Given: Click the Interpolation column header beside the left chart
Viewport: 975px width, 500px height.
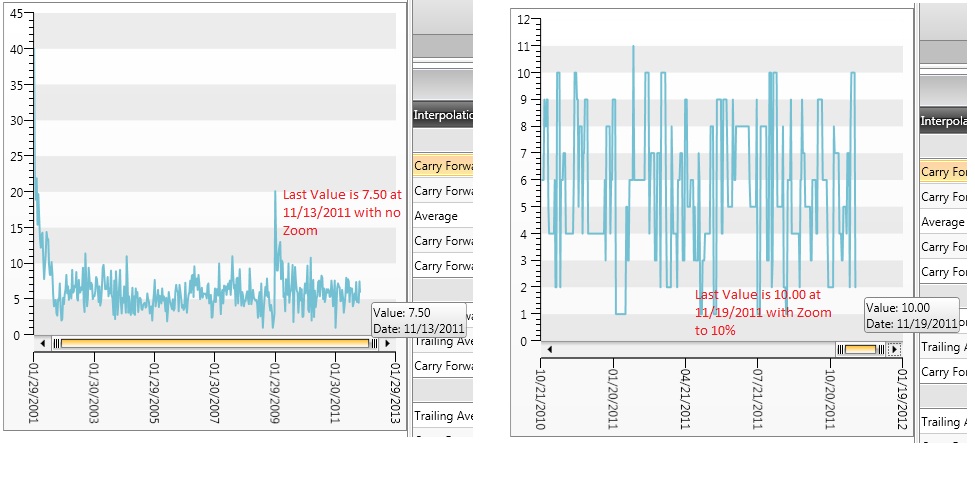Looking at the screenshot, I should pos(443,115).
